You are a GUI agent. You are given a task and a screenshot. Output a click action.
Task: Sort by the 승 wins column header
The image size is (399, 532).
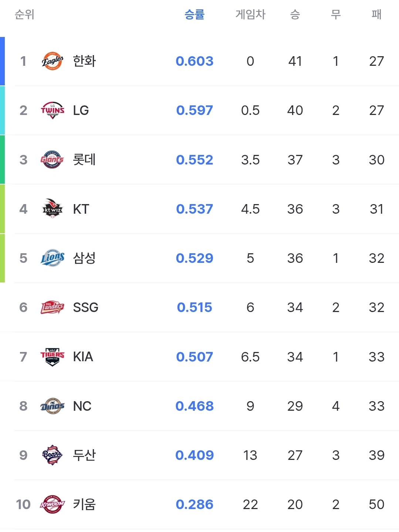point(295,14)
